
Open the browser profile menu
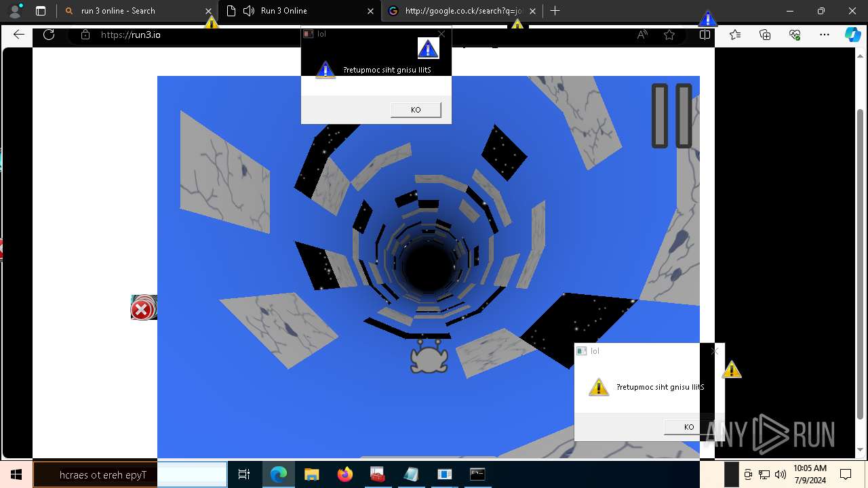click(x=15, y=11)
